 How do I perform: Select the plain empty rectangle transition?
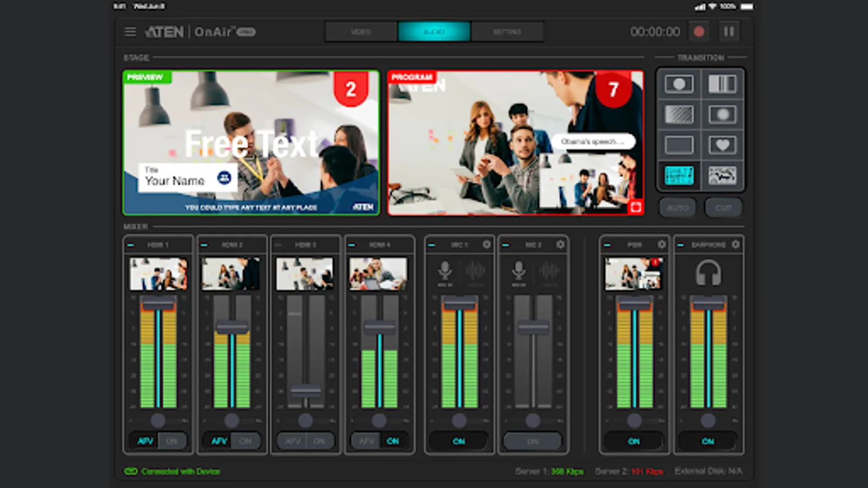coord(679,145)
